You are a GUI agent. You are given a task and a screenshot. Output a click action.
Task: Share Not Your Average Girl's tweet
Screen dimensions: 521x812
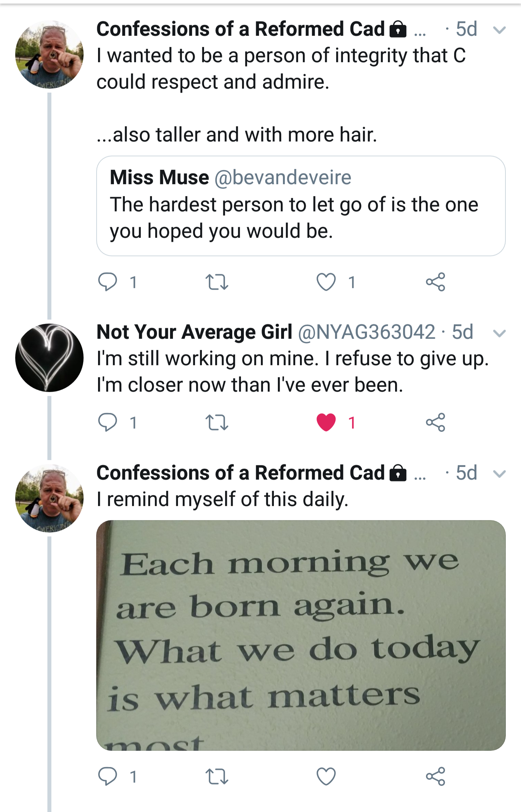coord(435,422)
